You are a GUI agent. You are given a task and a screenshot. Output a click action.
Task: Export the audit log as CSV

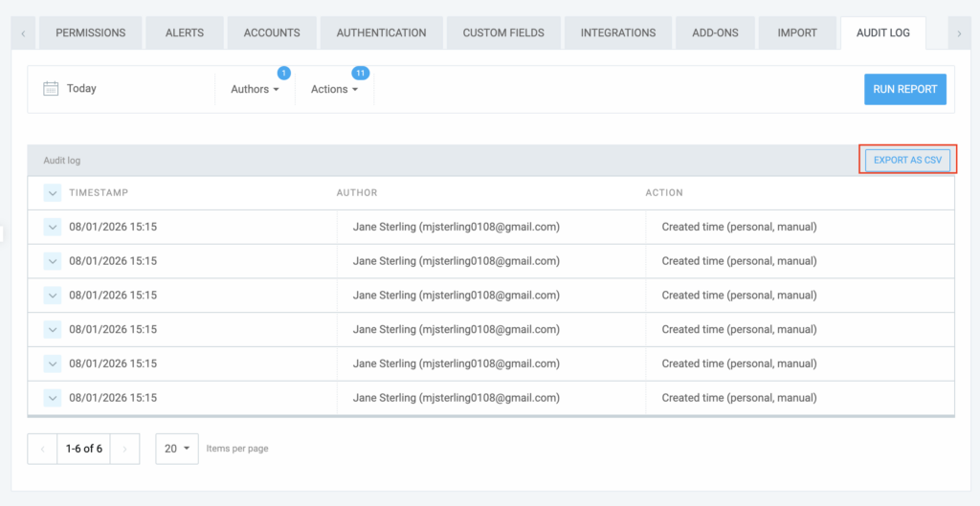click(907, 160)
